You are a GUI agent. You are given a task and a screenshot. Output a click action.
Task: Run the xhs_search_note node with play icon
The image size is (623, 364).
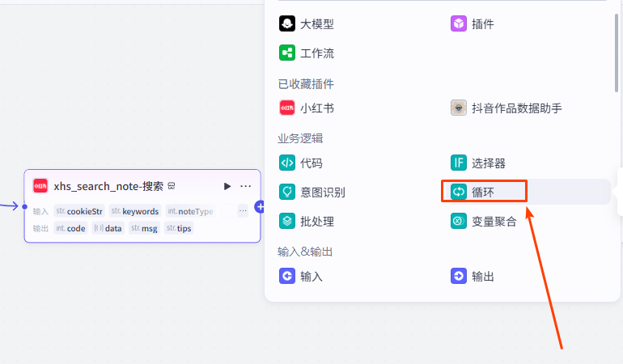227,186
